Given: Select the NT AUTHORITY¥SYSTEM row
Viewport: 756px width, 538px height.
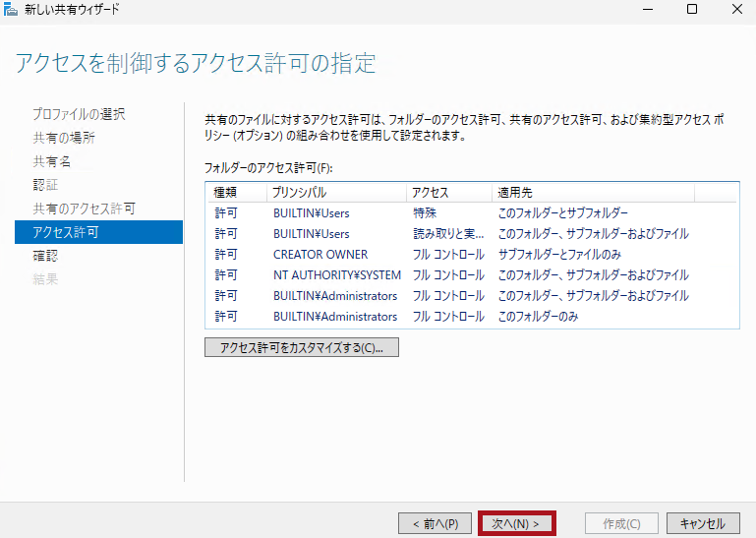Looking at the screenshot, I should coord(473,275).
